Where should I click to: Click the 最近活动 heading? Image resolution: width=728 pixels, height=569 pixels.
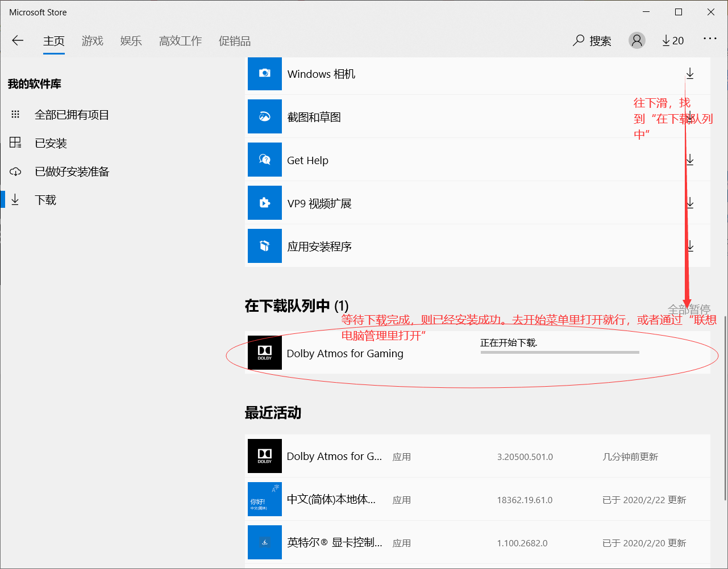[x=273, y=413]
